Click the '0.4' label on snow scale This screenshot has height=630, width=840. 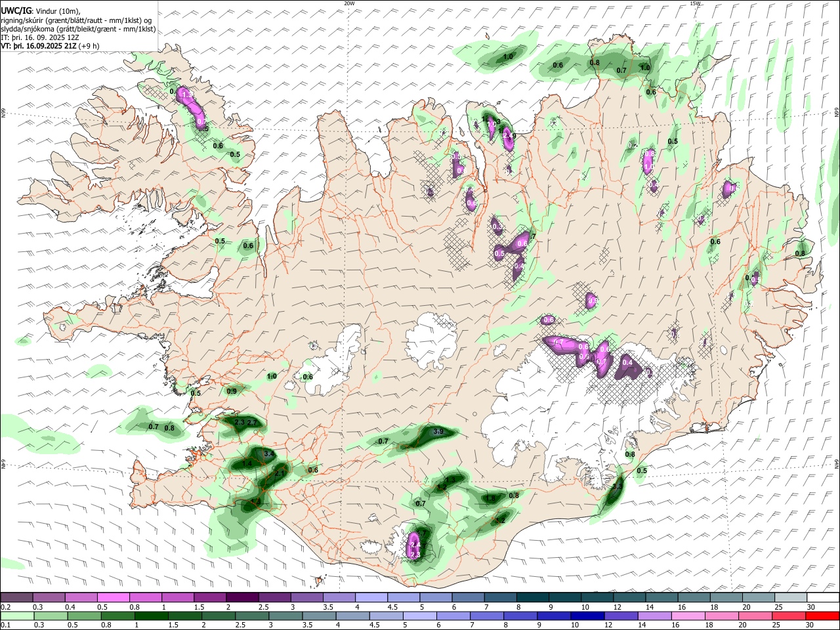click(x=70, y=607)
